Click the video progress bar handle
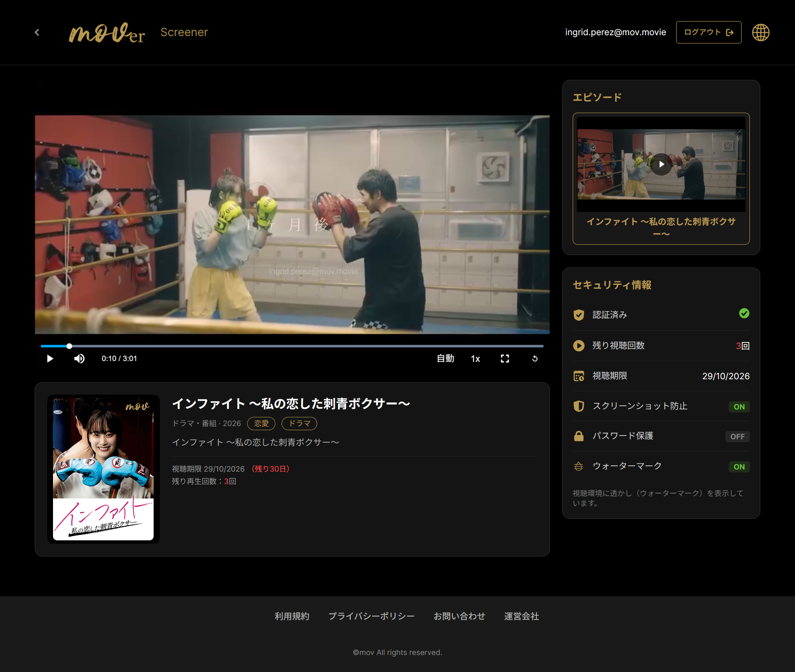Viewport: 795px width, 672px height. pyautogui.click(x=69, y=346)
